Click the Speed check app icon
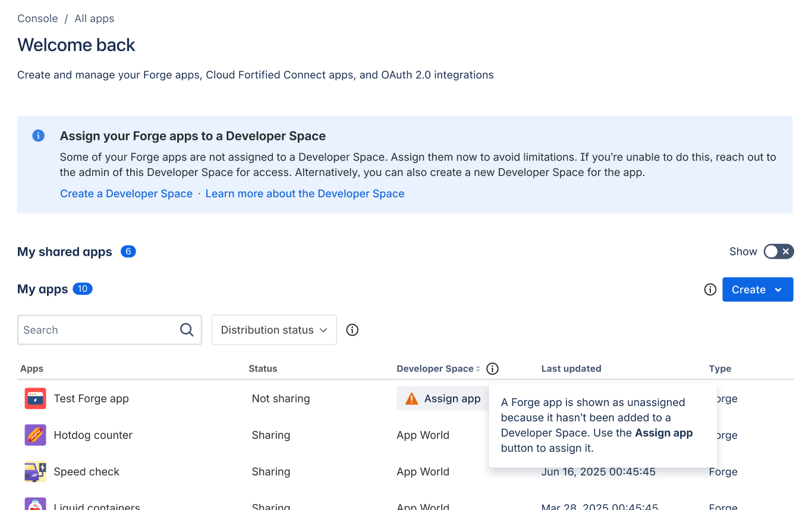The width and height of the screenshot is (812, 510). tap(35, 471)
